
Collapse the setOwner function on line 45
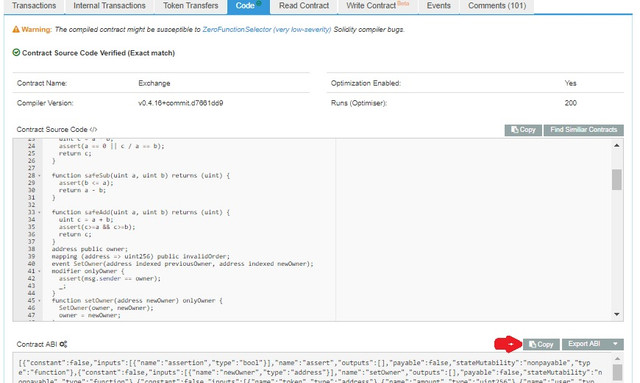coord(40,301)
